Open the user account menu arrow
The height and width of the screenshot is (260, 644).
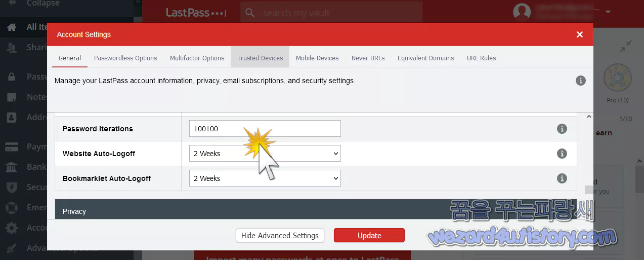(x=608, y=12)
